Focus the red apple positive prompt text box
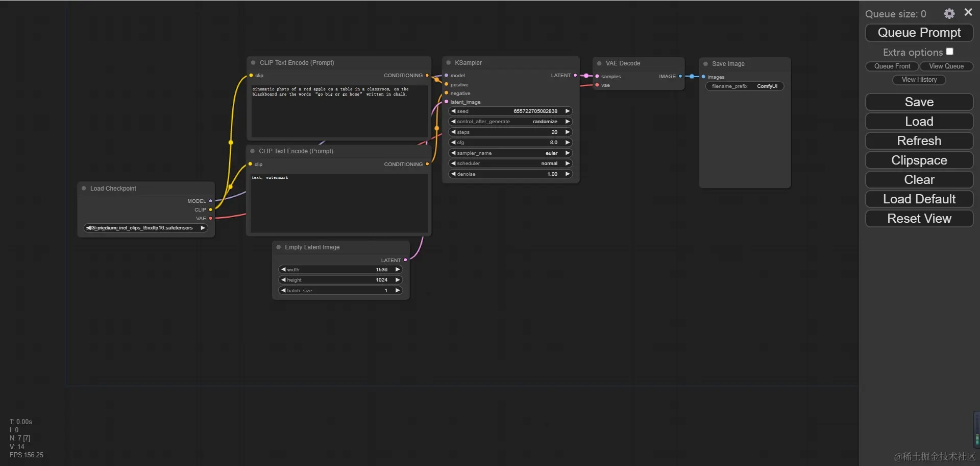Image resolution: width=980 pixels, height=466 pixels. (x=339, y=110)
